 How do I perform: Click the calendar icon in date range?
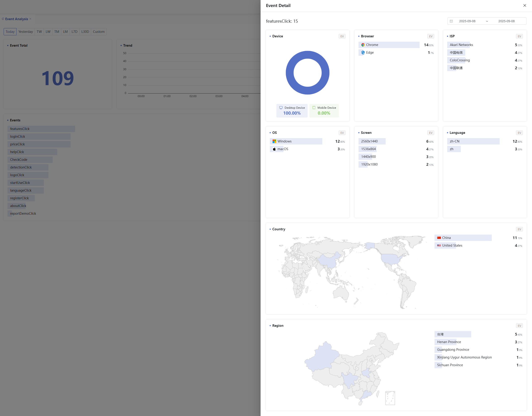(x=451, y=21)
